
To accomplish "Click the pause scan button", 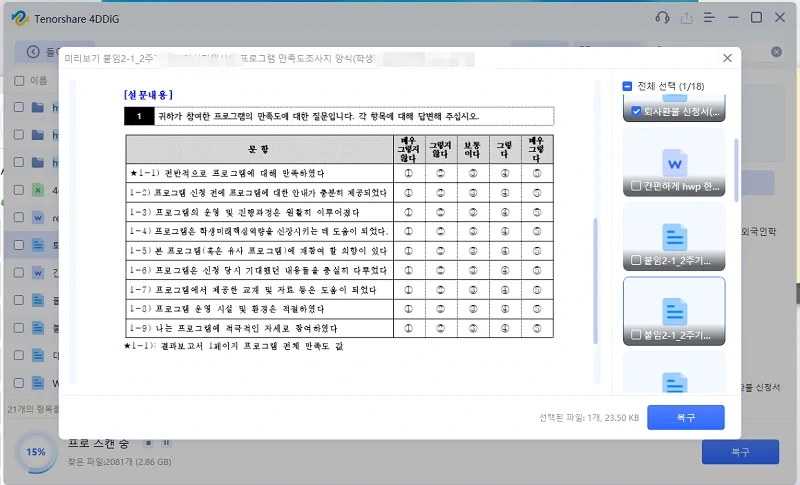I will [166, 443].
